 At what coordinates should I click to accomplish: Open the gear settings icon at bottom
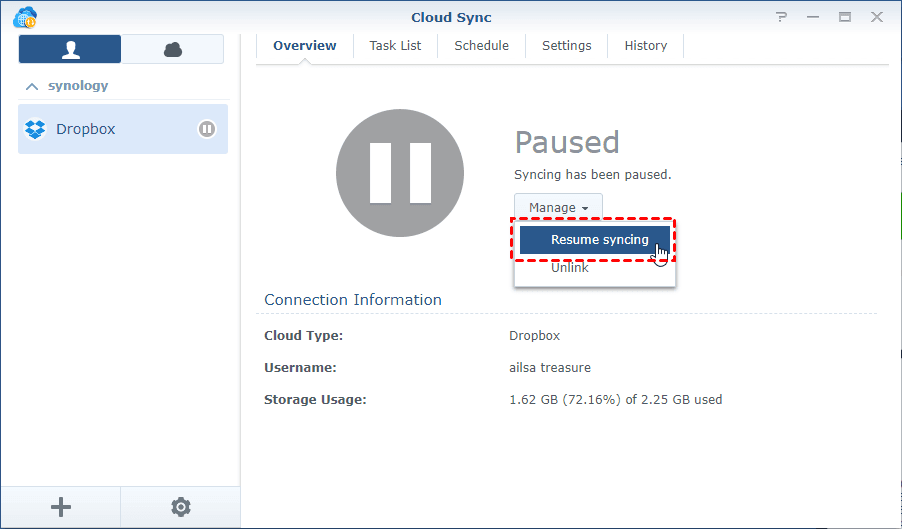[x=181, y=507]
